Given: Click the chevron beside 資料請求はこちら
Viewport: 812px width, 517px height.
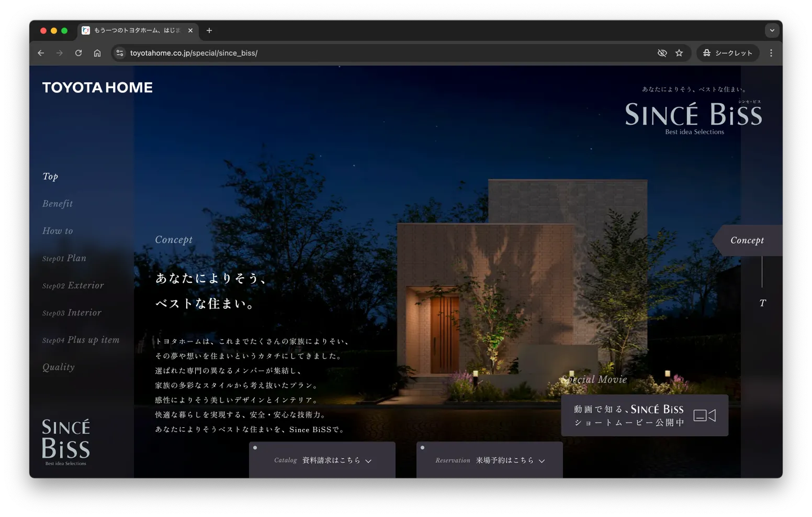Looking at the screenshot, I should point(369,461).
